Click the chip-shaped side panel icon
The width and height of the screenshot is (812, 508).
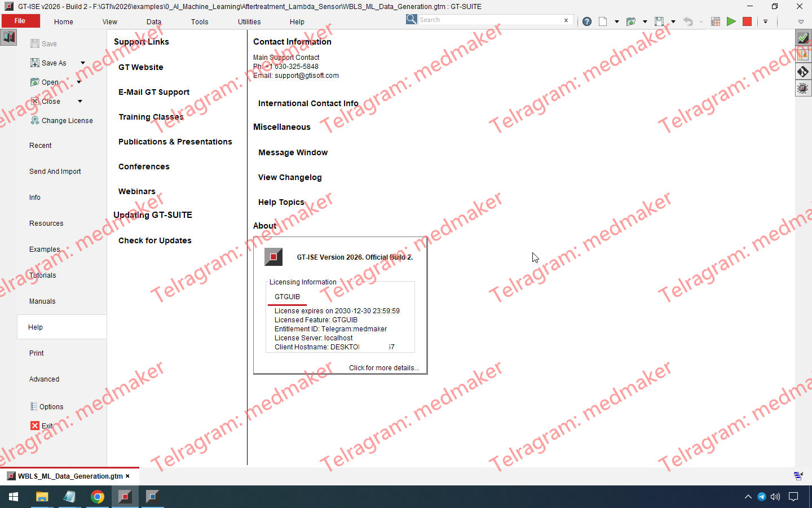(803, 89)
